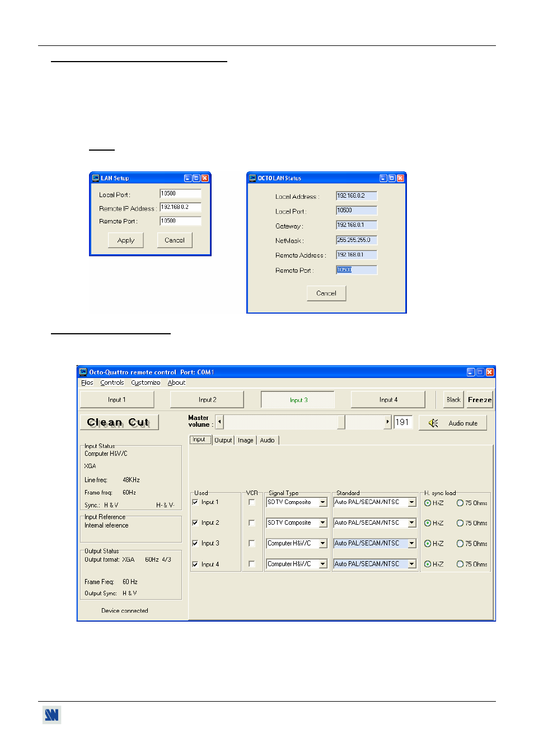
Task: Toggle the Used checkbox for Input 1
Action: [195, 502]
